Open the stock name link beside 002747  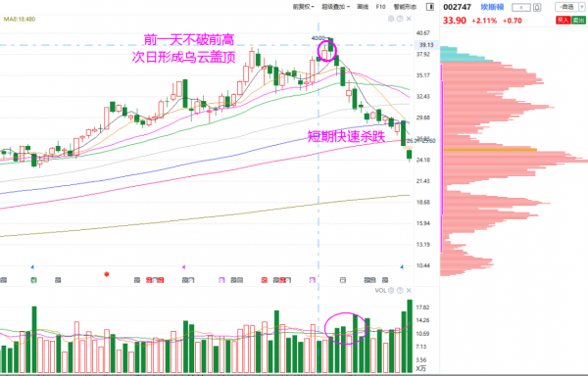point(492,7)
